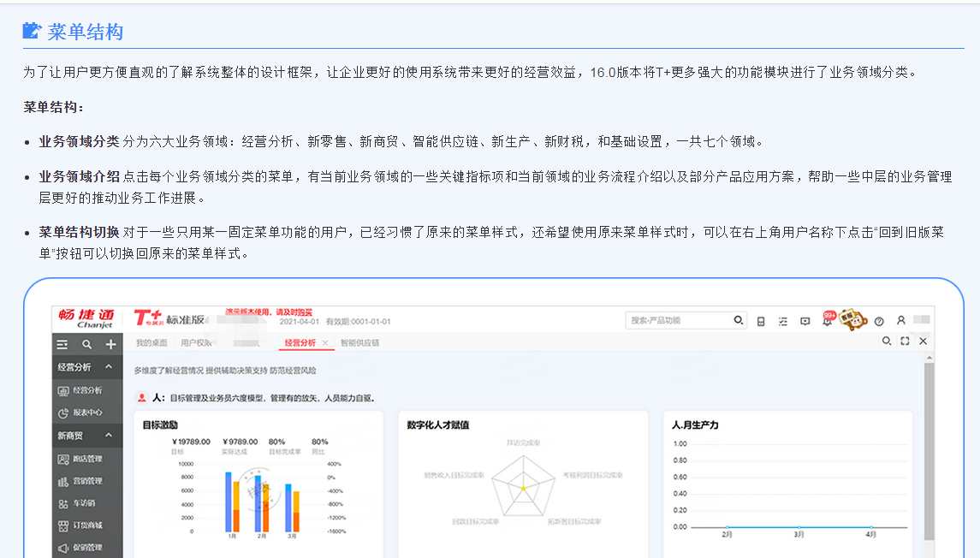The image size is (980, 558).
Task: Click the 有效期:0001-01-01 text
Action: pyautogui.click(x=358, y=322)
